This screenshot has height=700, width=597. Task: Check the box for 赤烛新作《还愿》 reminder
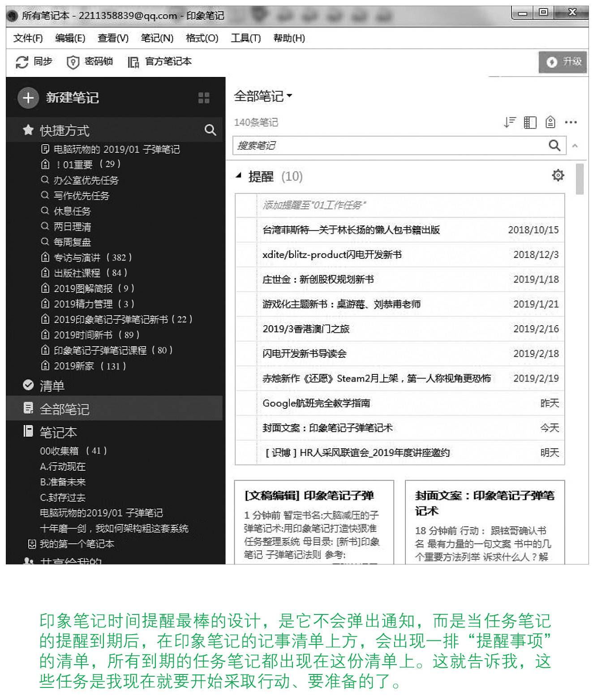pos(246,378)
